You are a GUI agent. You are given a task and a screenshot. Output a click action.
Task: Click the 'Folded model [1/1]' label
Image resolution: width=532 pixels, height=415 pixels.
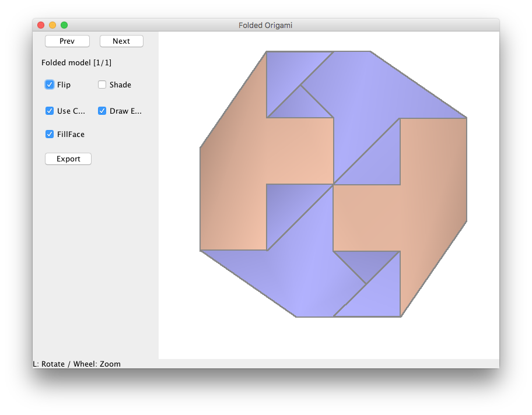(76, 62)
